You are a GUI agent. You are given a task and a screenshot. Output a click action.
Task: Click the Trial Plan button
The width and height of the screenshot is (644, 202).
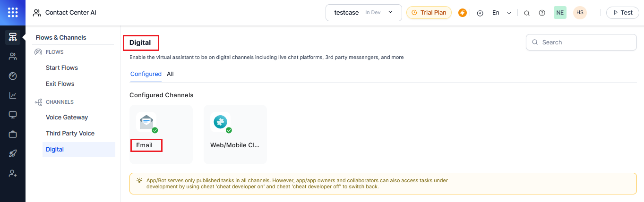coord(429,13)
